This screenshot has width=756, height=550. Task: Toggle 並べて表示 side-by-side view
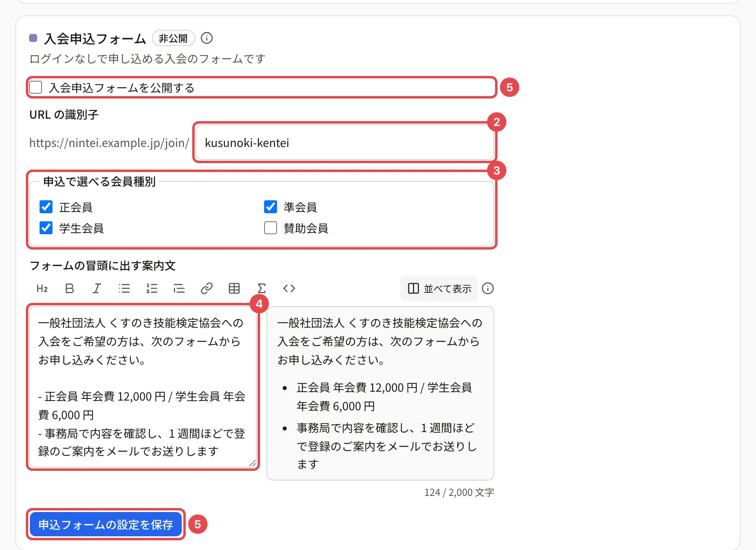click(439, 288)
